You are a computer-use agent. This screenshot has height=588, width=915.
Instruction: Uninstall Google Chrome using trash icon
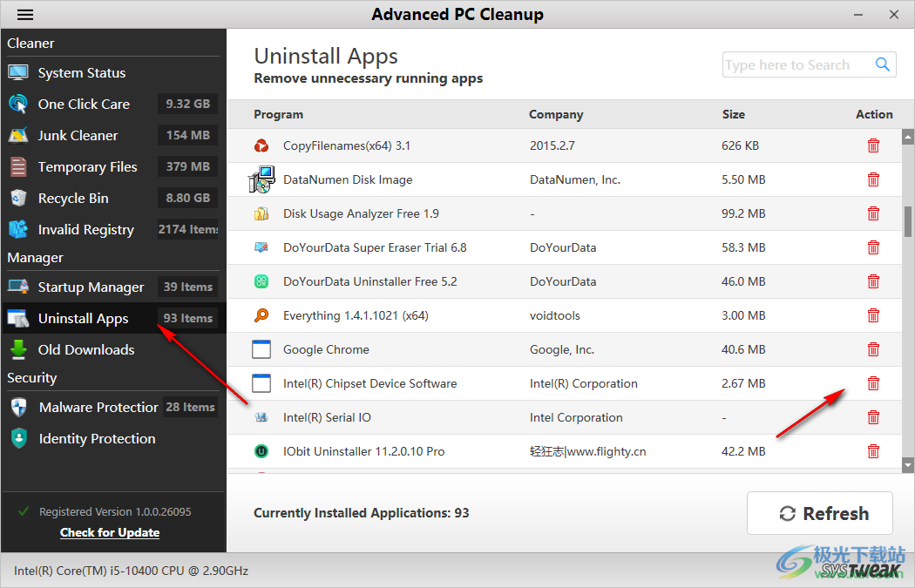(x=873, y=349)
